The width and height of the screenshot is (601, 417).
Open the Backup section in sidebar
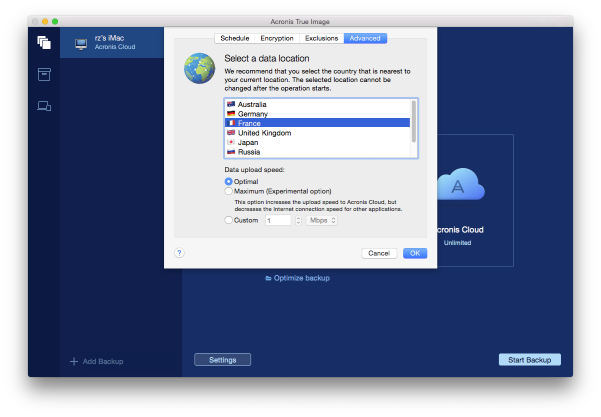click(x=44, y=42)
